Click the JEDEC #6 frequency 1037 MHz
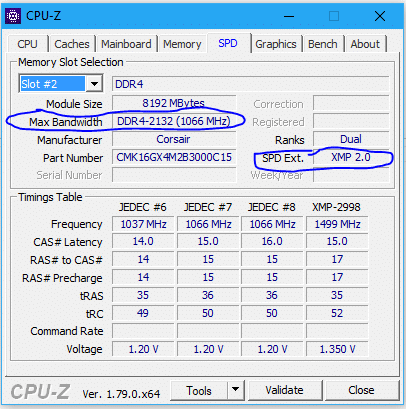The height and width of the screenshot is (409, 406). pos(143,224)
